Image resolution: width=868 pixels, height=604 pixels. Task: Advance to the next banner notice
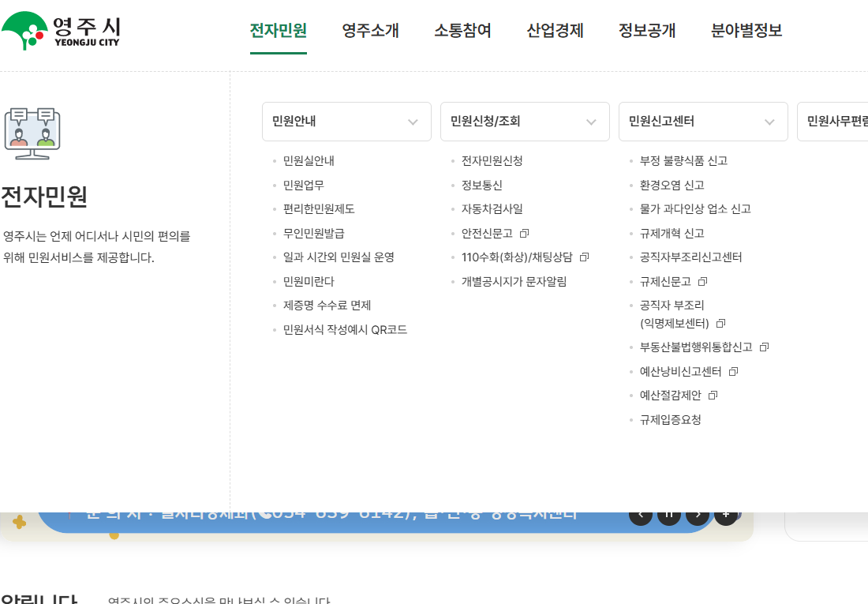pyautogui.click(x=697, y=513)
